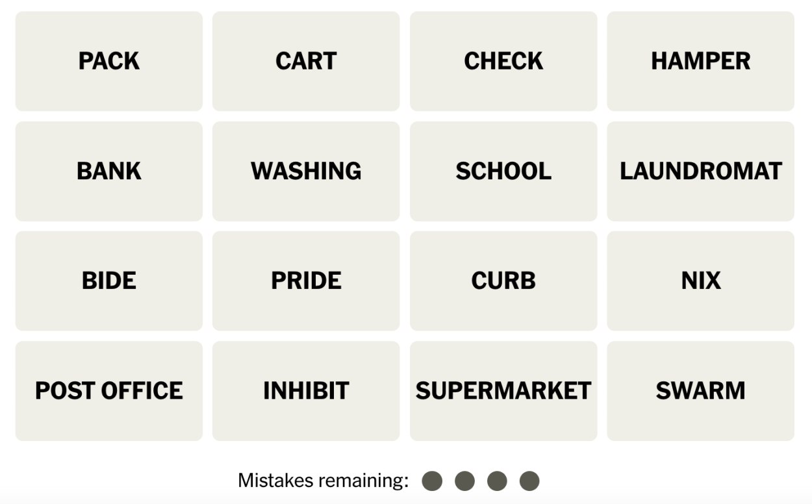Select the SWARM word tile

pyautogui.click(x=701, y=391)
